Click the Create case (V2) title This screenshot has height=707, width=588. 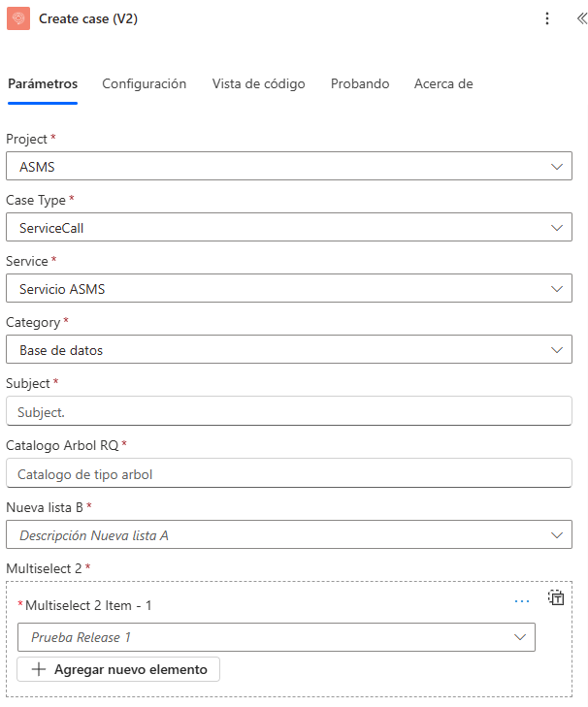click(x=88, y=18)
